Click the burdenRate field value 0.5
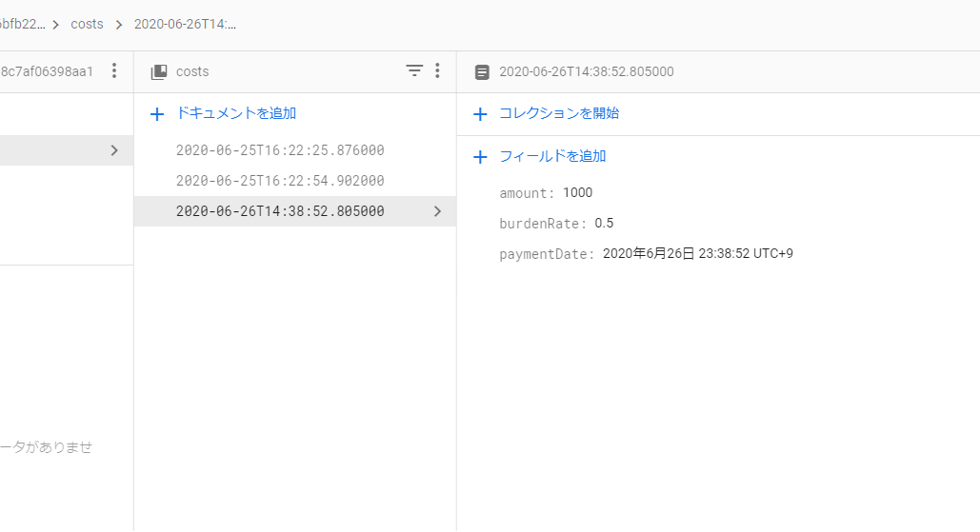Image resolution: width=980 pixels, height=532 pixels. click(x=604, y=223)
